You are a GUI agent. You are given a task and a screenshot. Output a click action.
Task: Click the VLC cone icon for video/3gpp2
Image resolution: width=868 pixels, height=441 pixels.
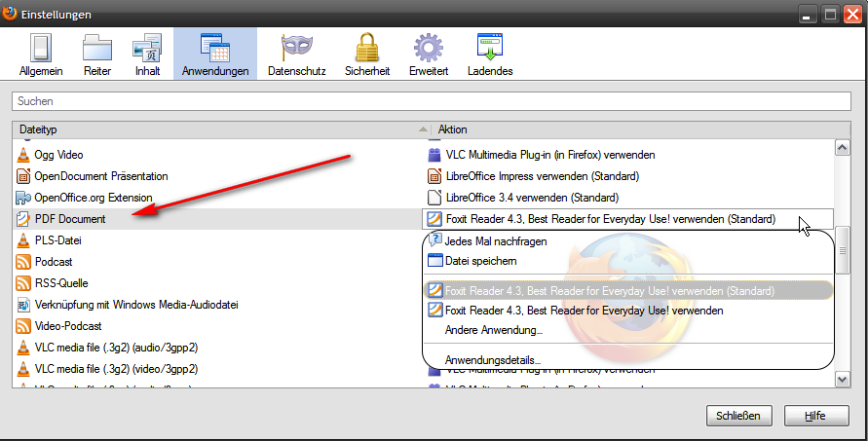coord(23,369)
